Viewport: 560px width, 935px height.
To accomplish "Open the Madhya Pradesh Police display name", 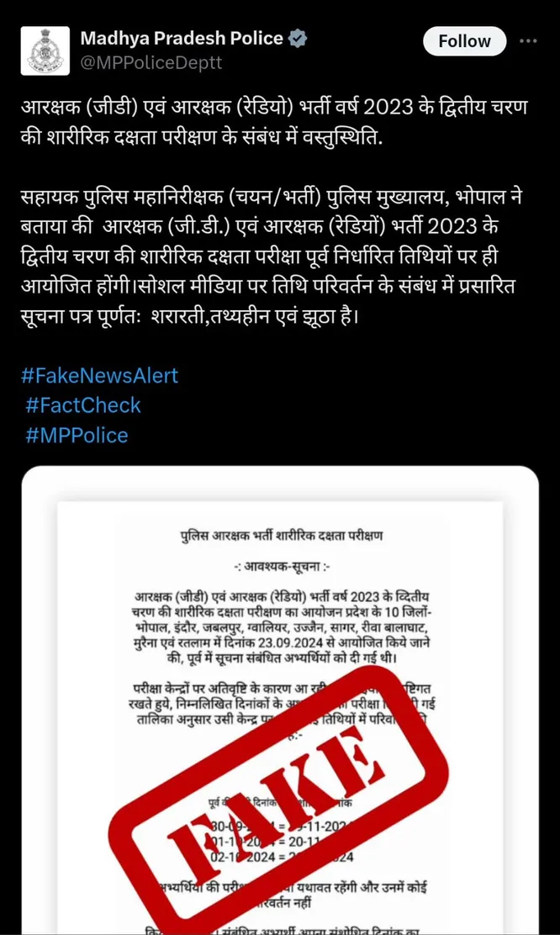I will pos(182,39).
